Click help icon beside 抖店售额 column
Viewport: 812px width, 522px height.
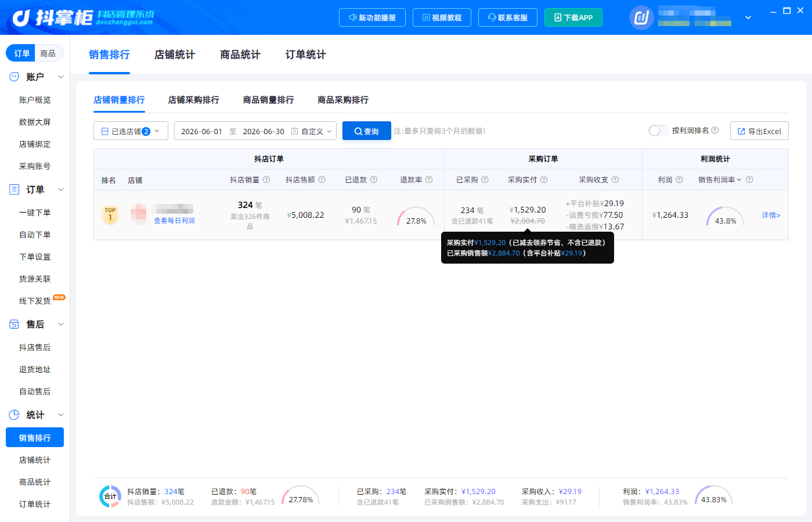click(x=322, y=180)
